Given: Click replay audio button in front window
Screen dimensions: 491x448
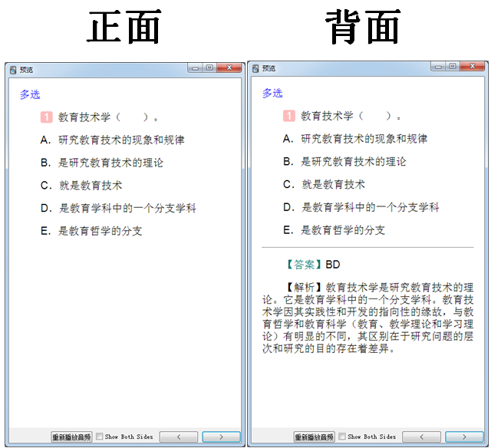Looking at the screenshot, I should [71, 436].
